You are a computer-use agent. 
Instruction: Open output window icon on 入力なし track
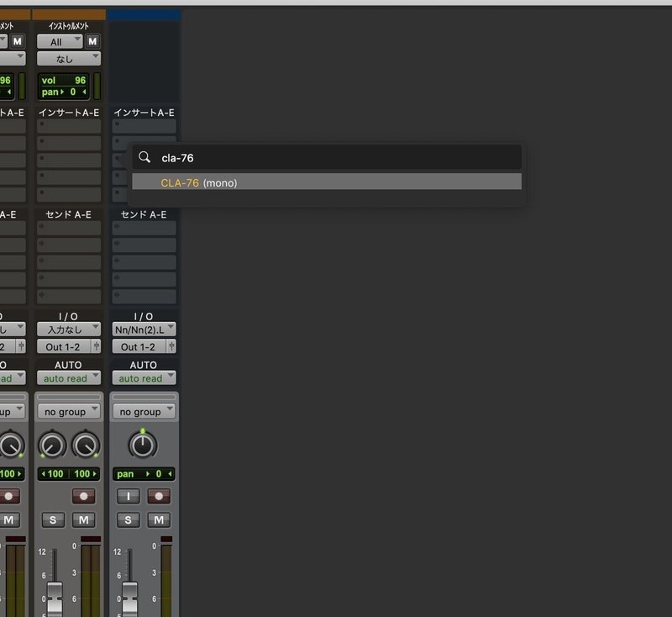click(x=97, y=346)
